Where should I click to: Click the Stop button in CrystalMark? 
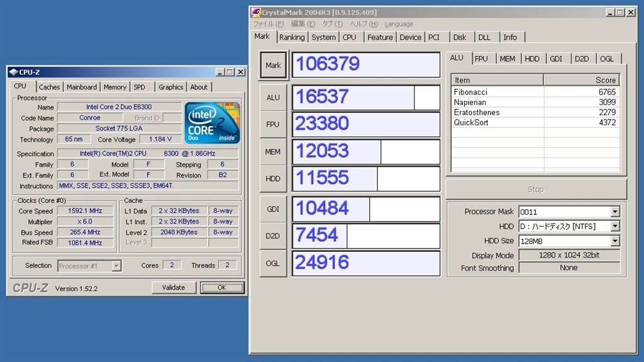(536, 189)
